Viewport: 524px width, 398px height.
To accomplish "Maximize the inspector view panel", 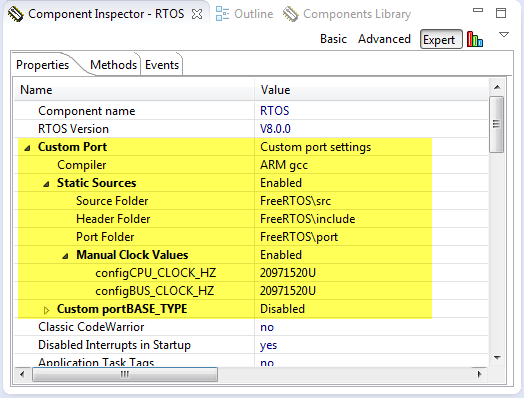I will 501,13.
